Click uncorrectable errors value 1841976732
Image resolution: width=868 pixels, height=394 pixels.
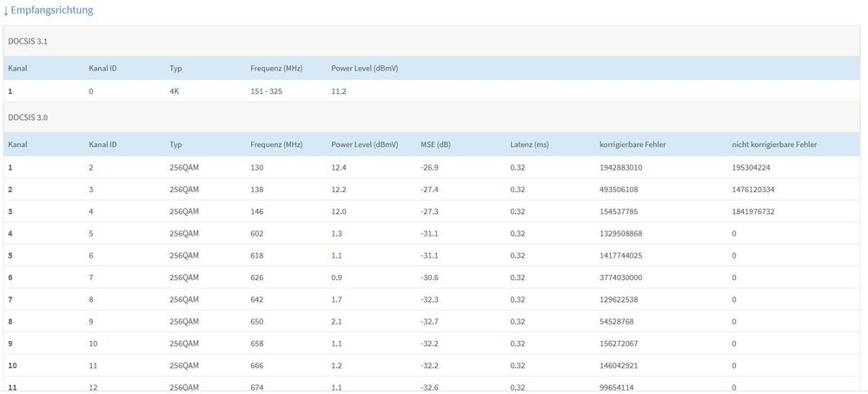click(752, 211)
